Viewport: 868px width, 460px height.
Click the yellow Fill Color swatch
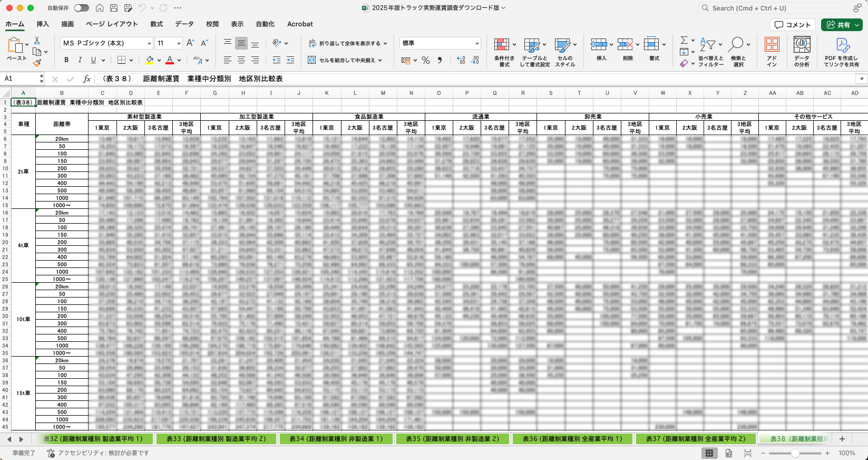150,60
